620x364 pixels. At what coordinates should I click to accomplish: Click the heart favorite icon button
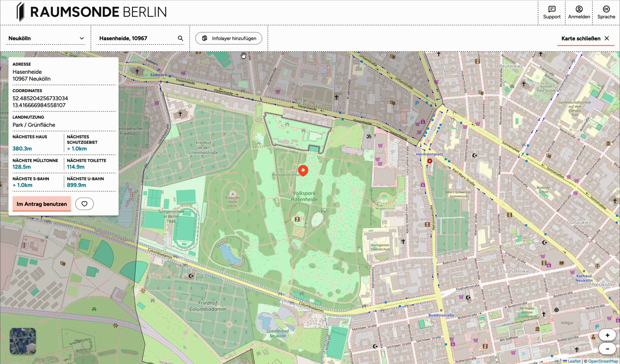[x=84, y=204]
